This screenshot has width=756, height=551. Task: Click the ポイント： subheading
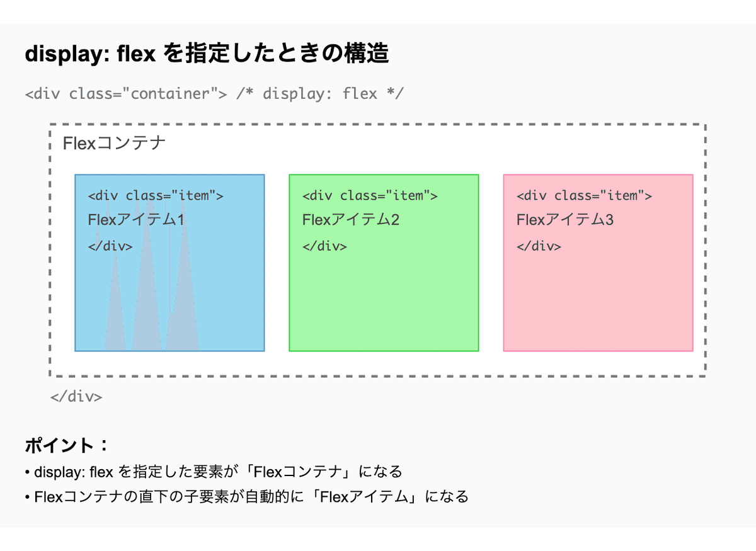(x=67, y=446)
